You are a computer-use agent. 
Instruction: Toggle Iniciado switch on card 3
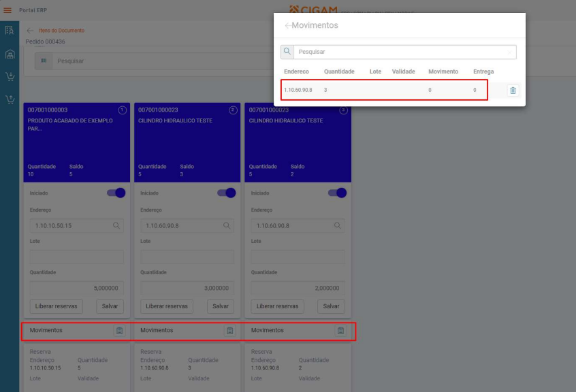[x=337, y=193]
